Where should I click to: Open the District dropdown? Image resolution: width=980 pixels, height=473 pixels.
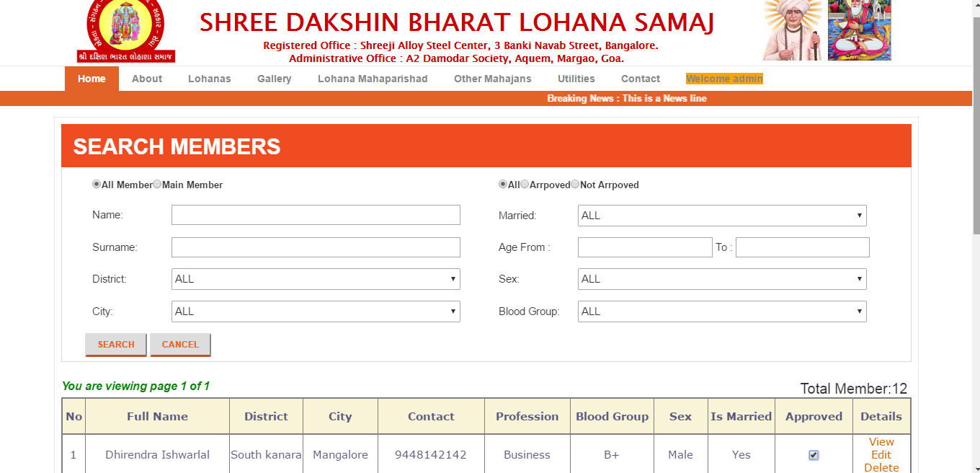pyautogui.click(x=316, y=279)
